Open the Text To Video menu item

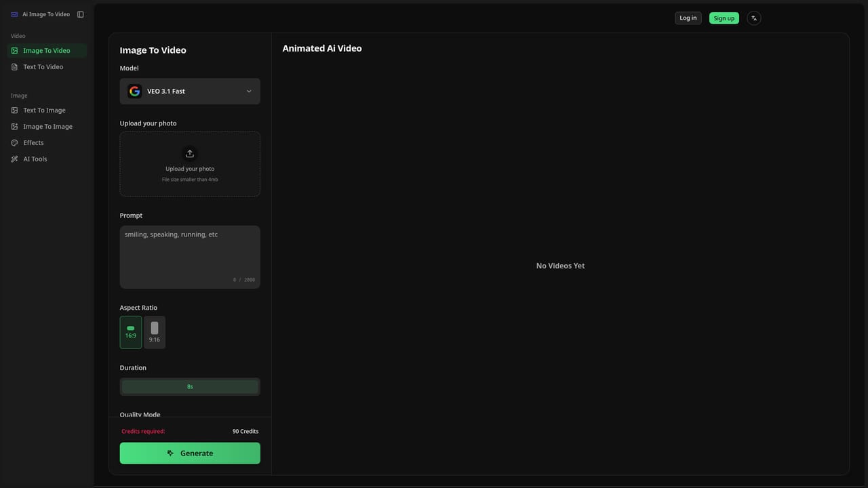click(x=47, y=67)
